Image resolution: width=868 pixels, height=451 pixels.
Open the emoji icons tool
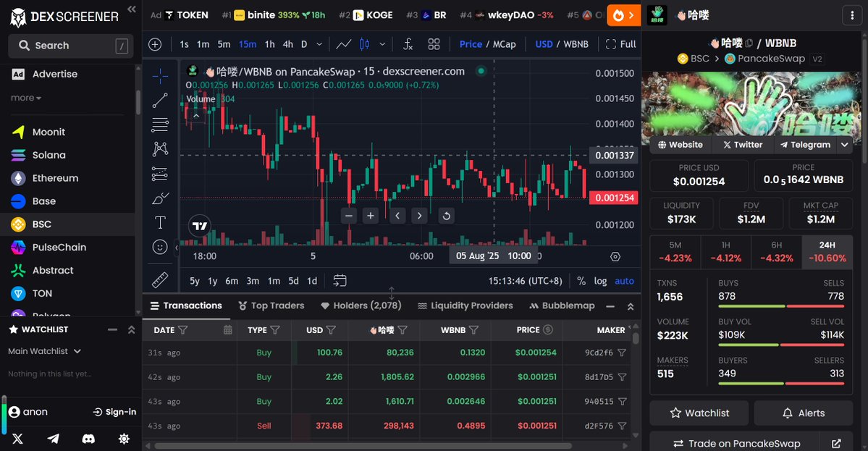160,247
